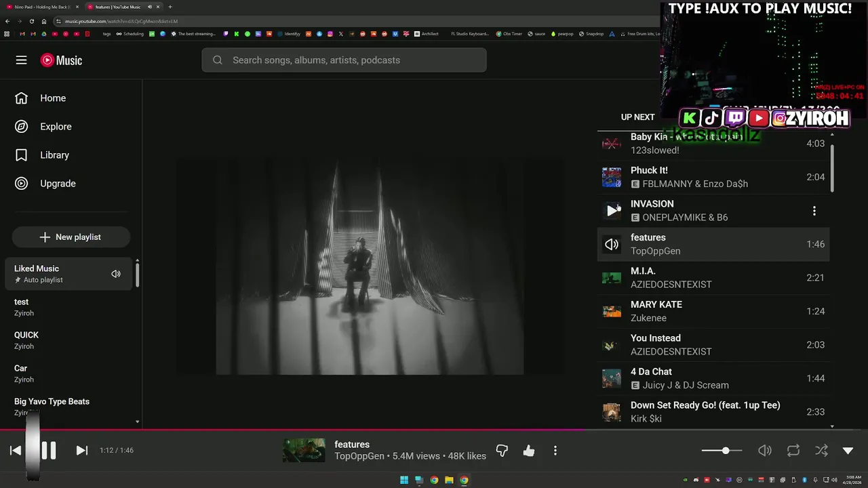Pause the current song
Viewport: 868px width, 488px height.
[48, 450]
